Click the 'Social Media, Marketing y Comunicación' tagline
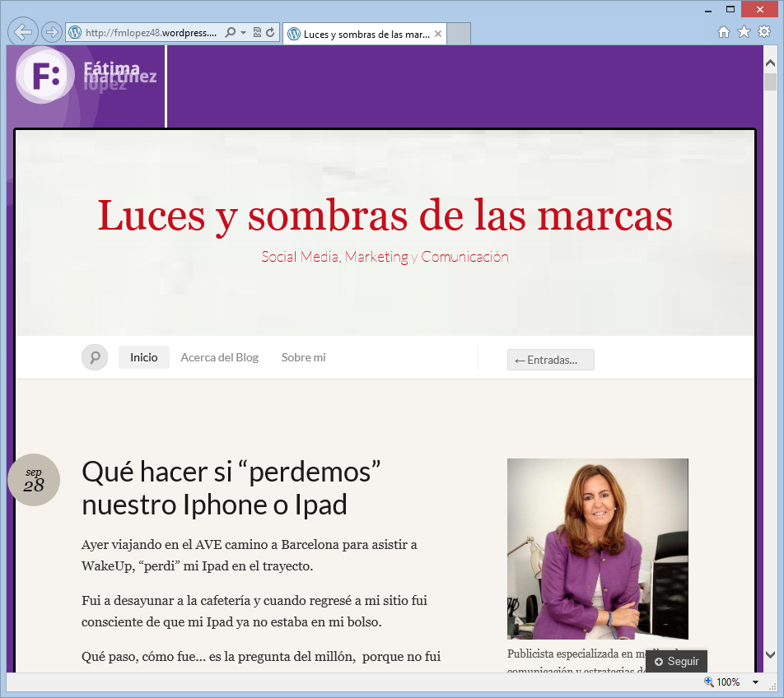The width and height of the screenshot is (784, 698). (385, 257)
